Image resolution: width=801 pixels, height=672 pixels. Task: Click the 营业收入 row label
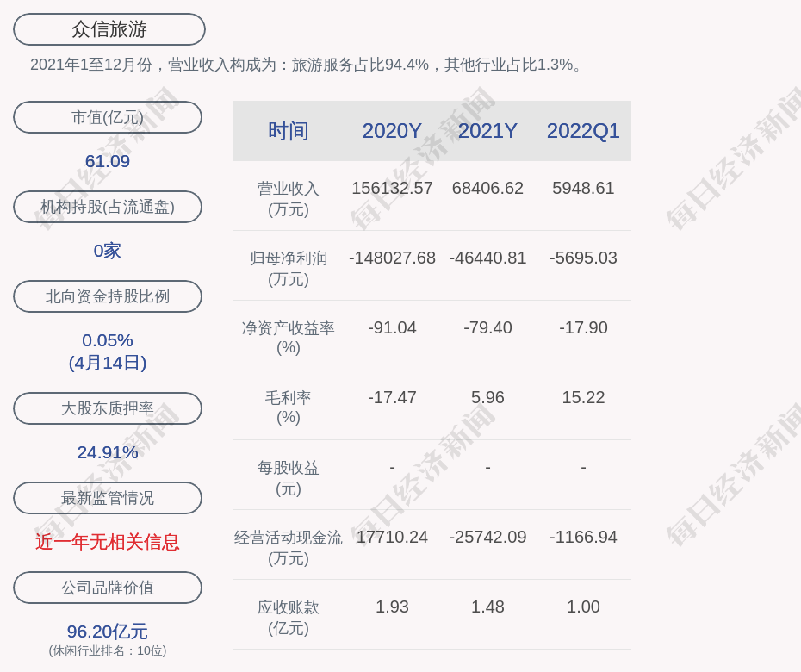point(289,199)
